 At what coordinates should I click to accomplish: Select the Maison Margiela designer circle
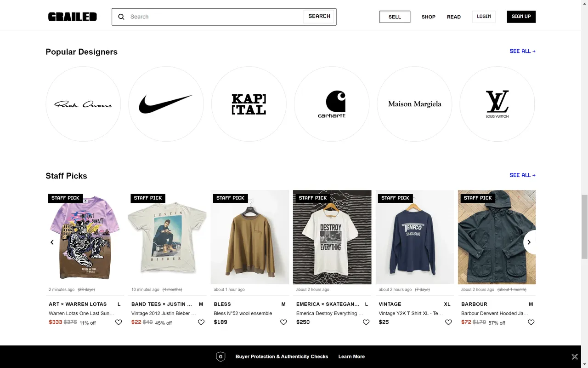[414, 104]
